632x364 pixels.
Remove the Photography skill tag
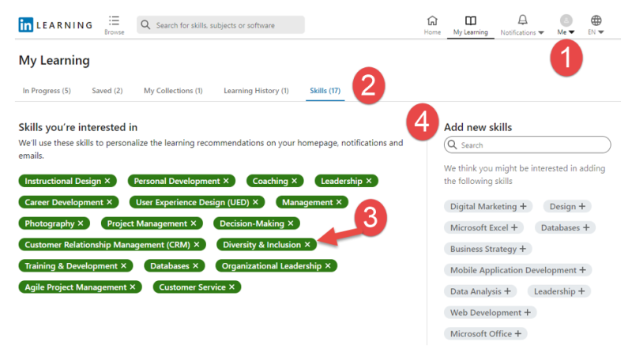pyautogui.click(x=81, y=223)
